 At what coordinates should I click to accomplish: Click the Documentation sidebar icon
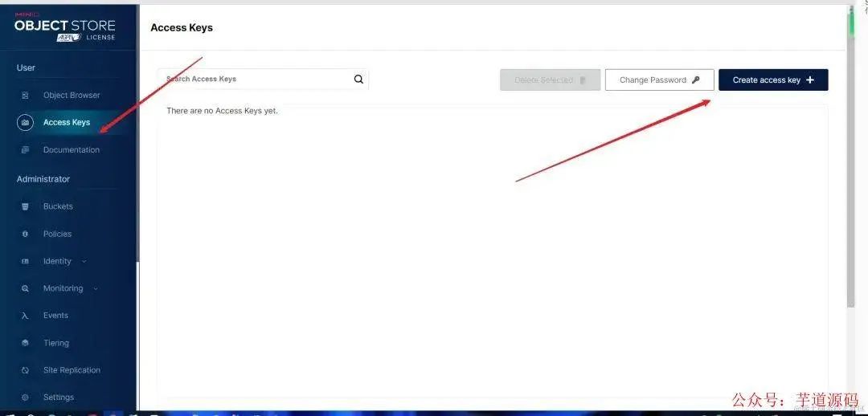(x=25, y=150)
